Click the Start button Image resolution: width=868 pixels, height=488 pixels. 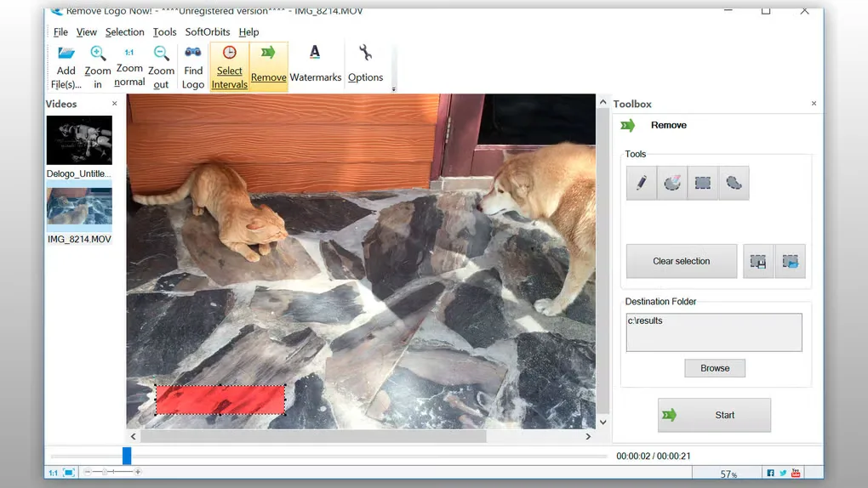714,415
